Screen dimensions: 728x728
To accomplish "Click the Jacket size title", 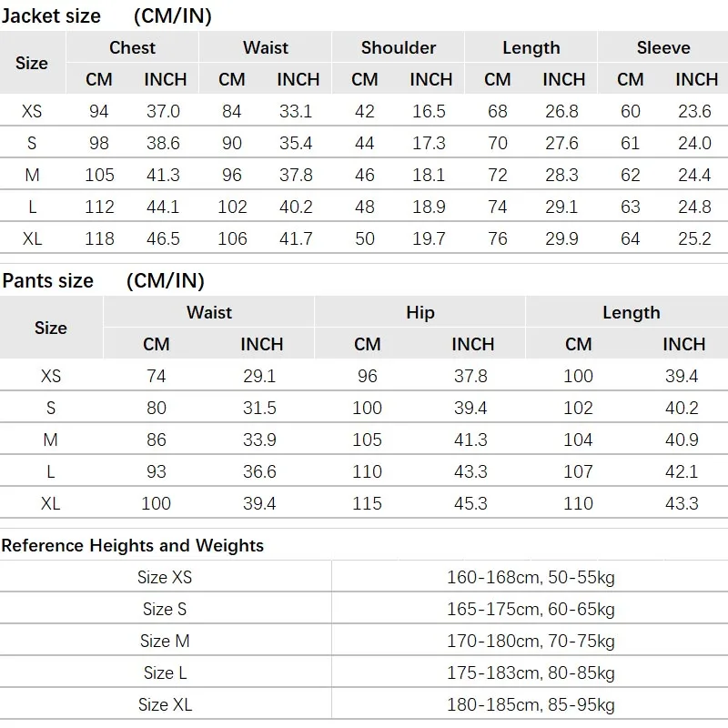I will tap(52, 15).
